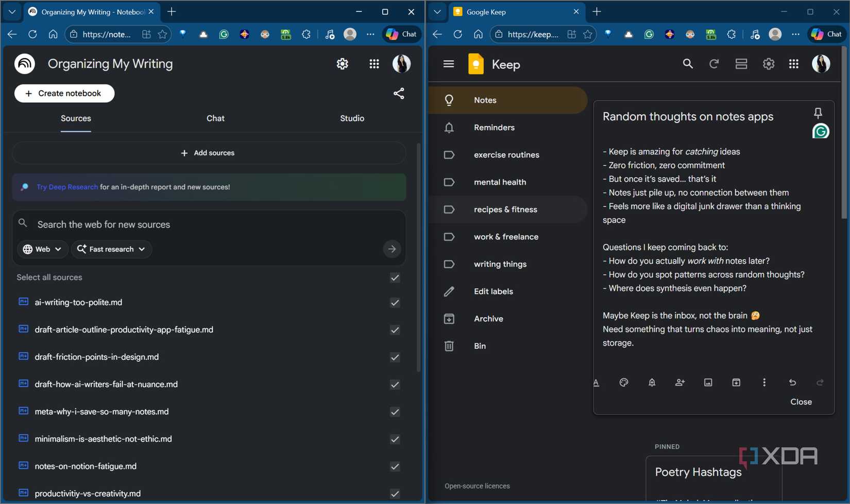Click the share icon in NotebookLM

pos(399,93)
